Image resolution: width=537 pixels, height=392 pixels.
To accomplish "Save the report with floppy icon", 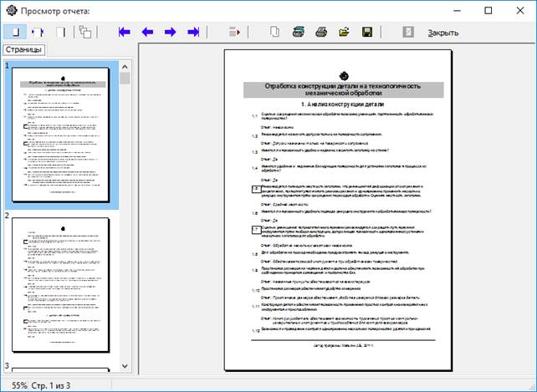I will click(366, 32).
